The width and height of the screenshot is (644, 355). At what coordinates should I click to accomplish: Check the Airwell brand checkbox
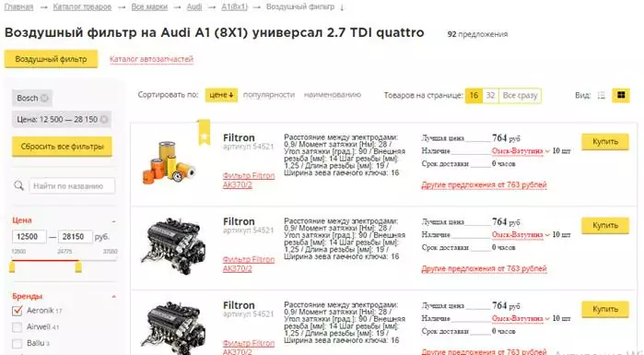coord(17,327)
